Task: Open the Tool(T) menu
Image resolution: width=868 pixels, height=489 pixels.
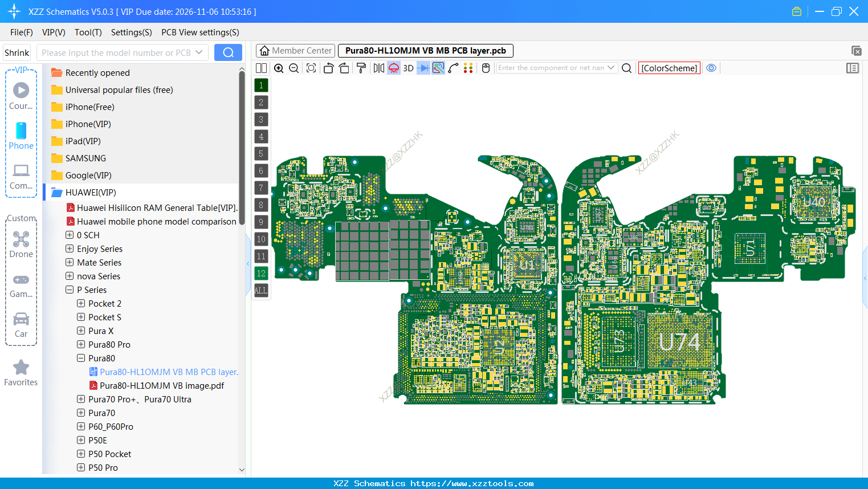Action: 88,32
